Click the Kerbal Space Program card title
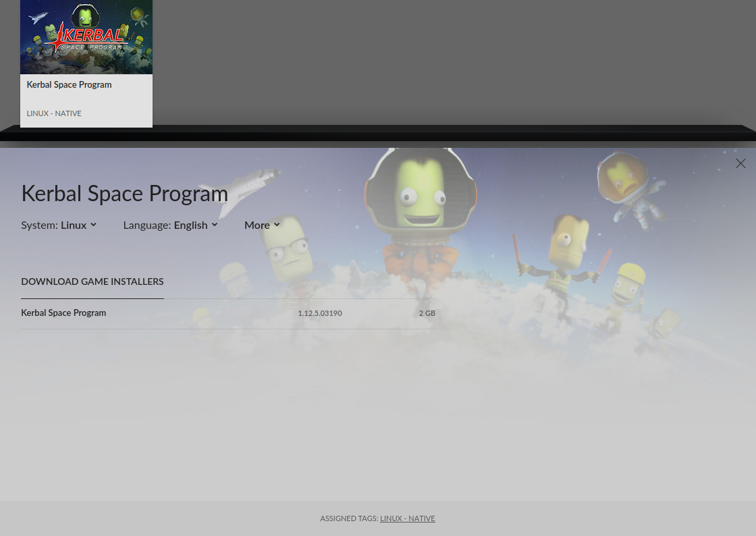The height and width of the screenshot is (536, 756). [69, 85]
